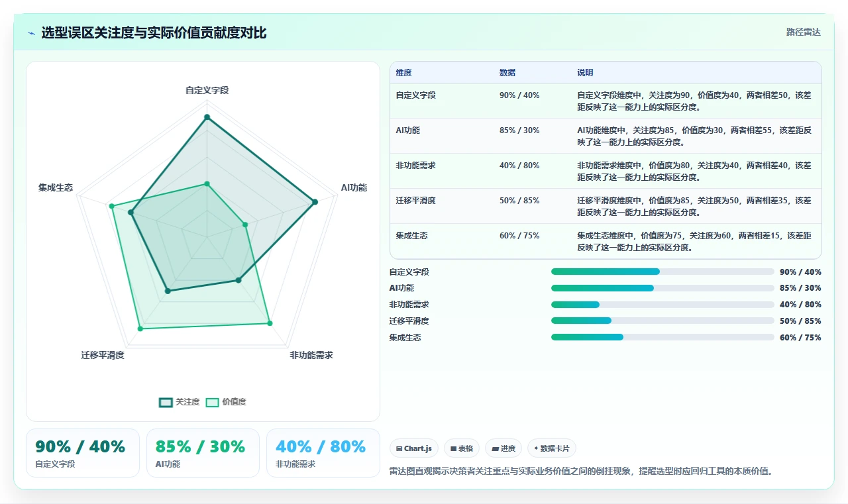The width and height of the screenshot is (848, 504).
Task: Open the 90% / 40% 自定义字段 data card
Action: (x=83, y=453)
